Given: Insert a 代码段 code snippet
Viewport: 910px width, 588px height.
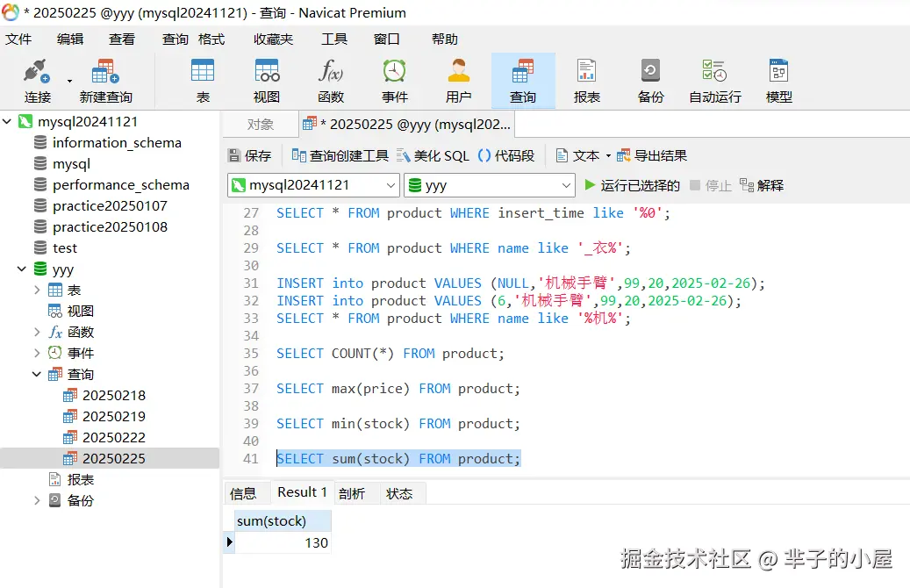Looking at the screenshot, I should tap(506, 155).
